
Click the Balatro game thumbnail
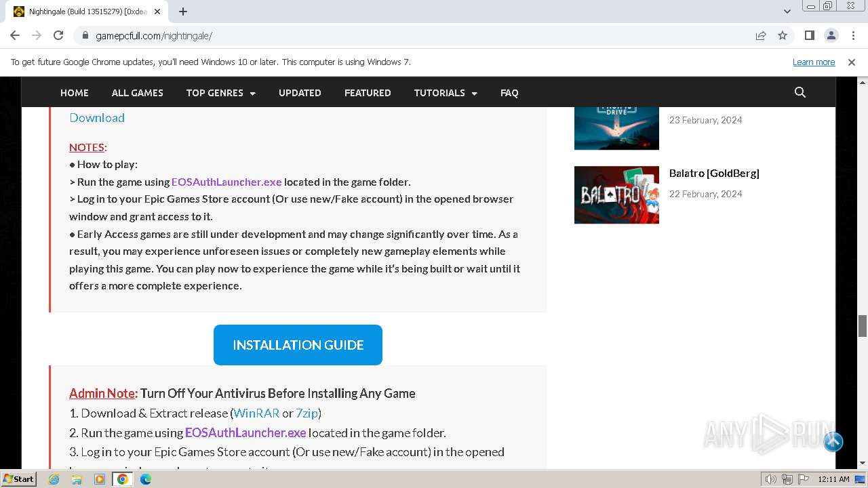pos(616,195)
